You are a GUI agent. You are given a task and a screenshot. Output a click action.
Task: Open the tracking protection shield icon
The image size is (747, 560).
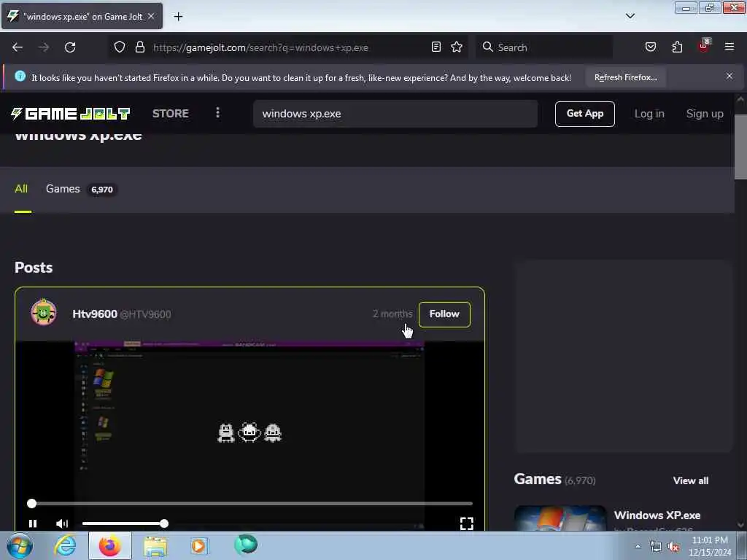[120, 47]
